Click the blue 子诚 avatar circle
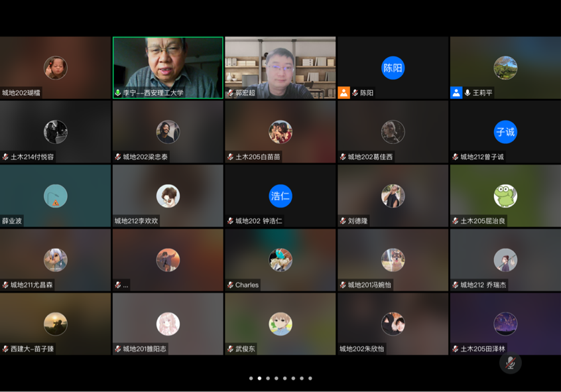 [x=505, y=132]
